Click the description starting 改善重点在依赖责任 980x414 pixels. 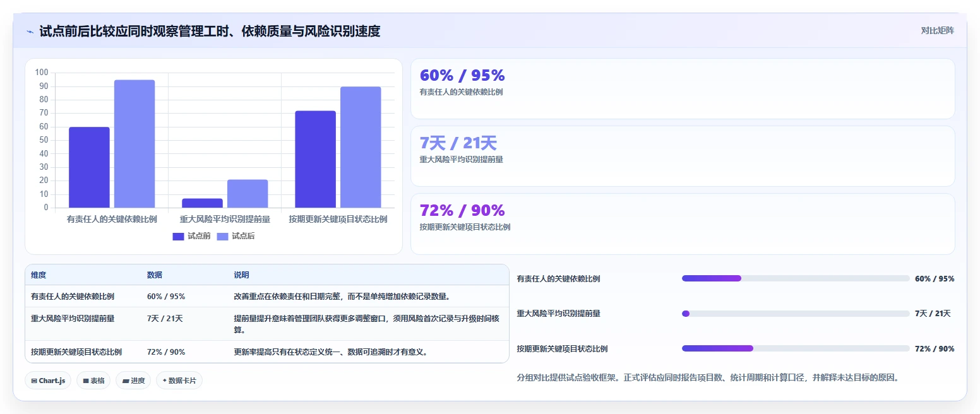tap(342, 296)
